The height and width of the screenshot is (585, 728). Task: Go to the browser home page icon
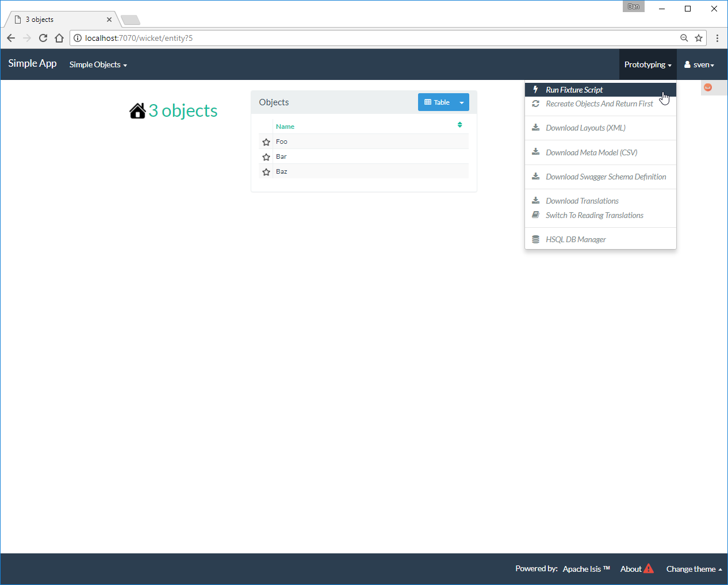59,38
